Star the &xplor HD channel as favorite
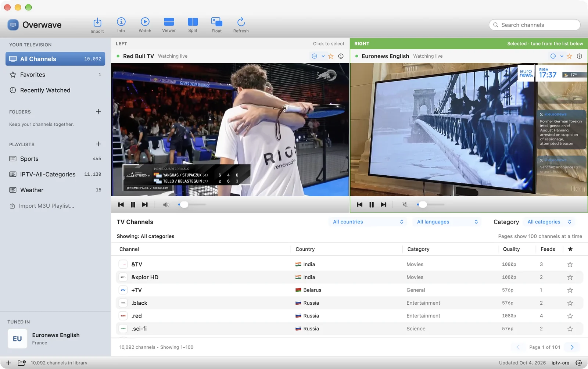This screenshot has width=588, height=369. click(570, 277)
